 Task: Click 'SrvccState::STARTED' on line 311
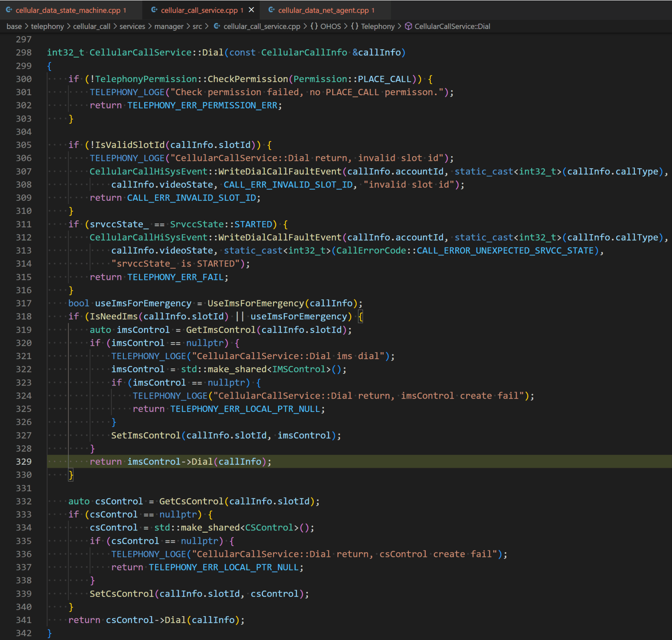point(221,224)
